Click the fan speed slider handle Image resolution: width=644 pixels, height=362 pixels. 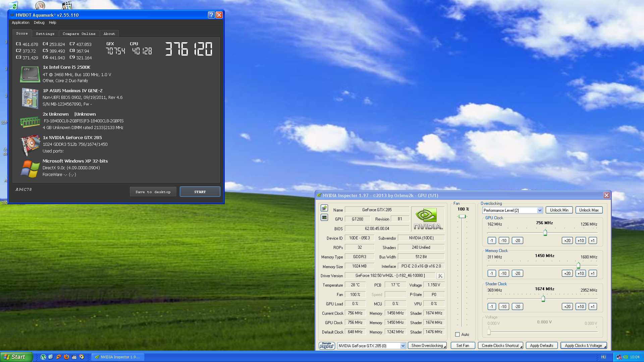pyautogui.click(x=462, y=217)
